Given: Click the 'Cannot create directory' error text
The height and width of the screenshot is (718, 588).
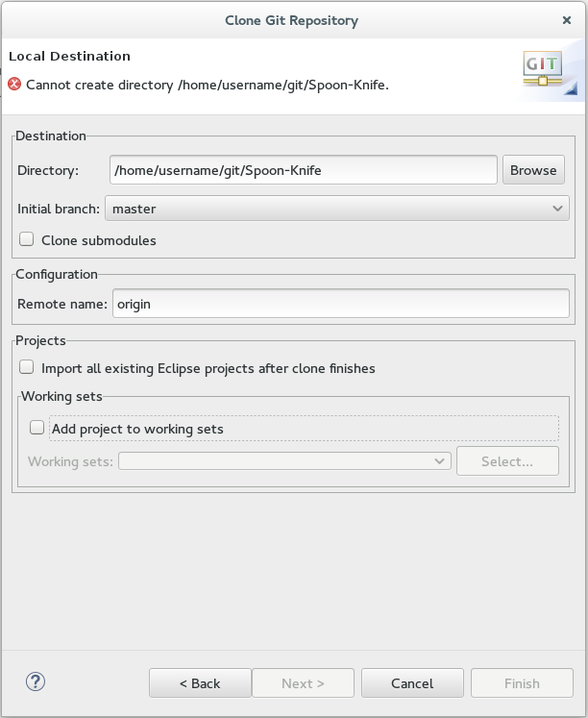Looking at the screenshot, I should [208, 86].
